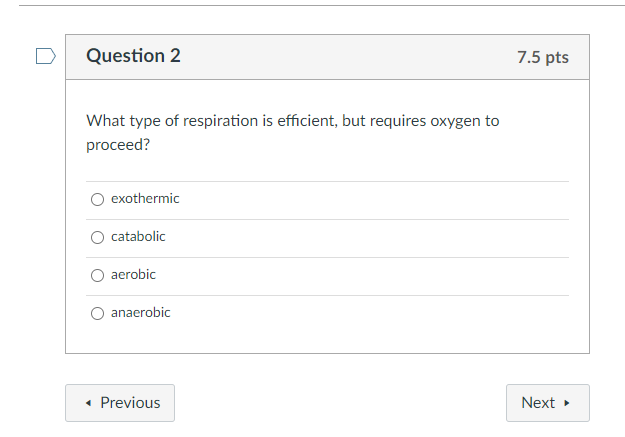The image size is (625, 437).
Task: Choose the aerobic radio button
Action: [97, 275]
